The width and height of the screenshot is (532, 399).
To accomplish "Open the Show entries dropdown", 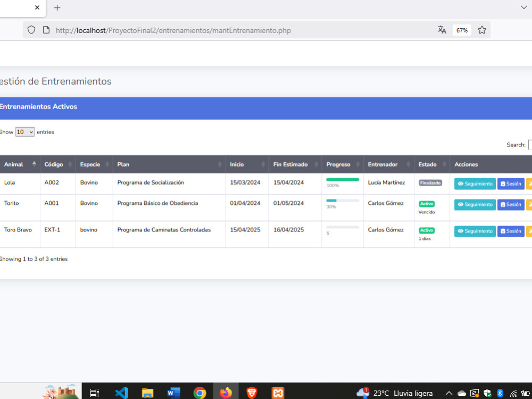I will point(25,132).
